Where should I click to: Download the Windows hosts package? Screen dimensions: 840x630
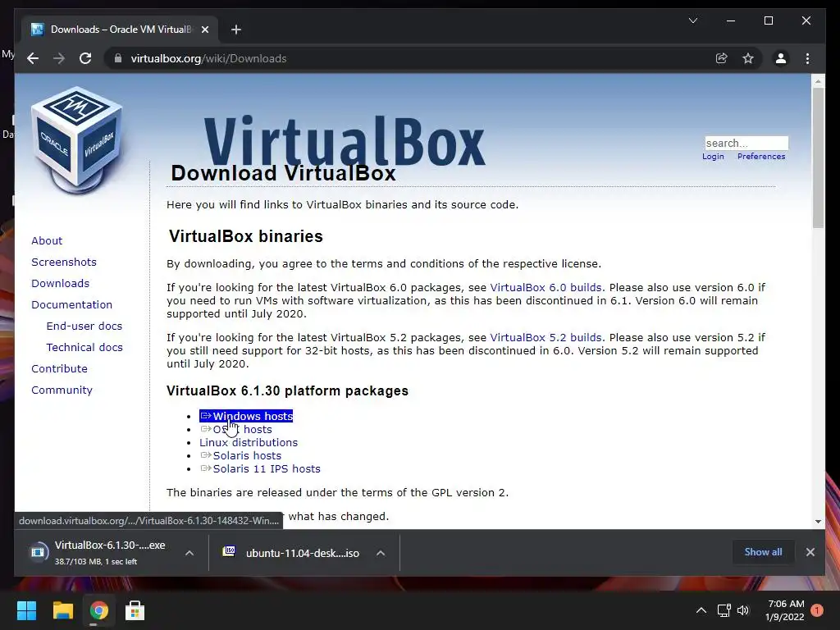246,416
